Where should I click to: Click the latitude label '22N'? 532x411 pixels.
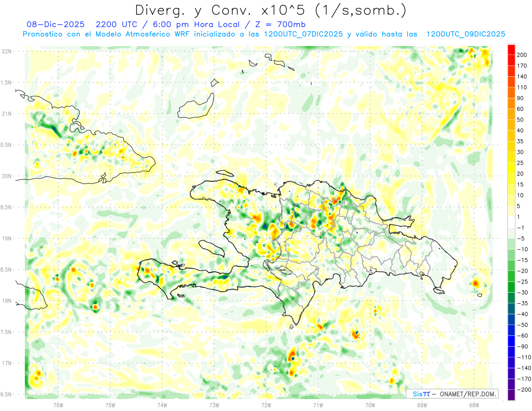coord(7,51)
